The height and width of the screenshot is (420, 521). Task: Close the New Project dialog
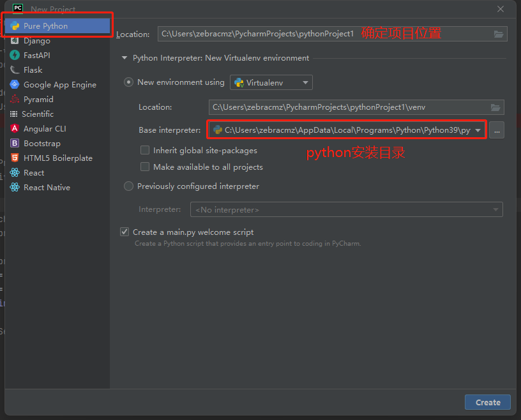[501, 9]
